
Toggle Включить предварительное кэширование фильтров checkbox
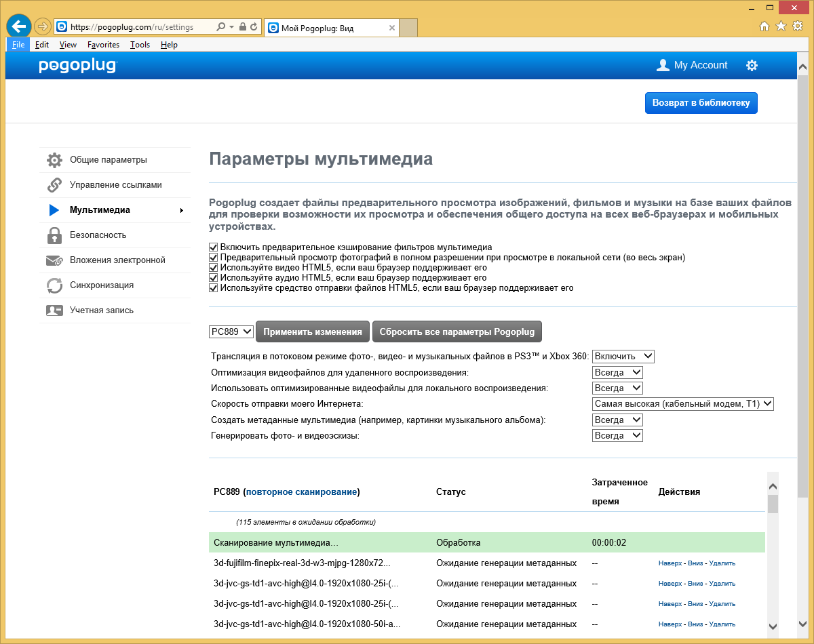pos(214,247)
